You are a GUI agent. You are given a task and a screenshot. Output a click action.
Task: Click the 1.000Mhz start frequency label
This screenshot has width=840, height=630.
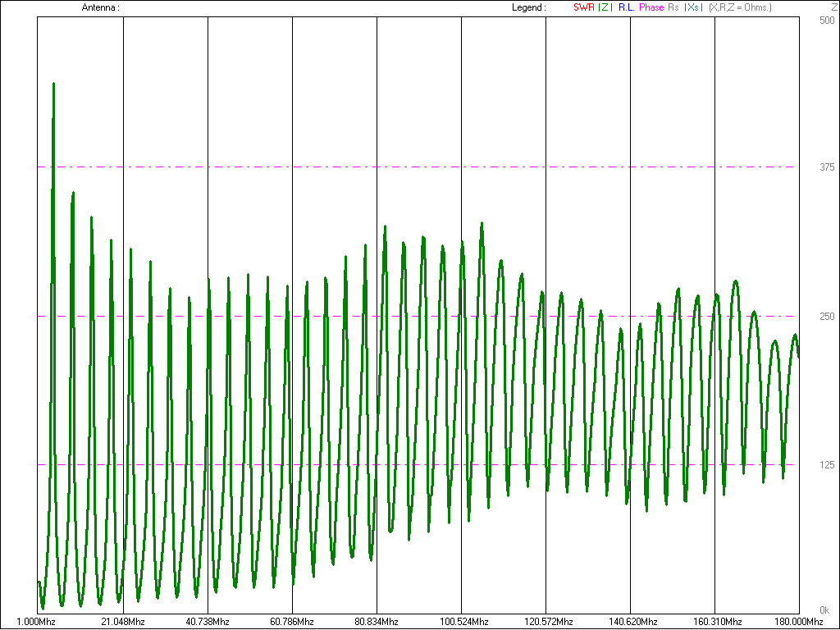click(37, 622)
